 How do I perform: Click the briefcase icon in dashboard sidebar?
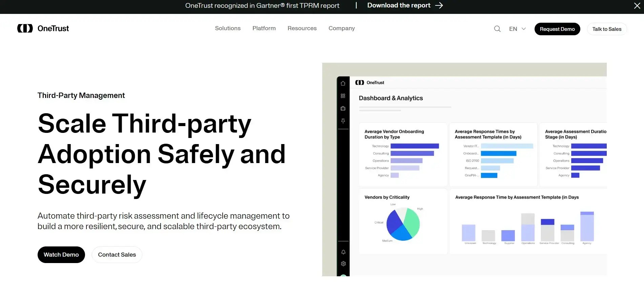(343, 108)
